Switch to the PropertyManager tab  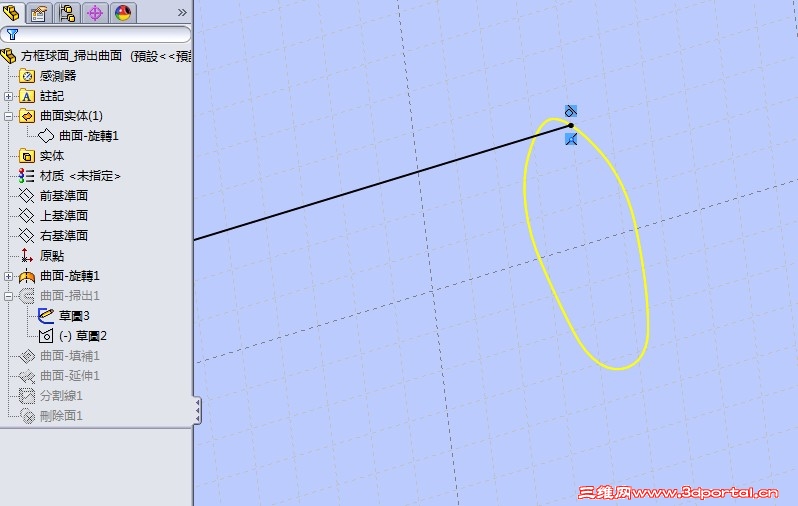pyautogui.click(x=39, y=13)
